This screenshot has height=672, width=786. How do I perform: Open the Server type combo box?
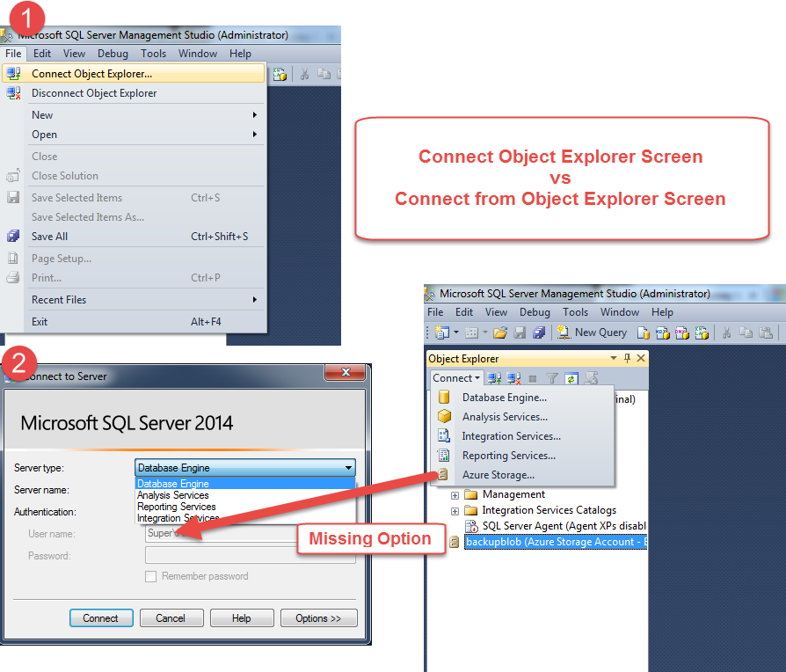point(245,468)
